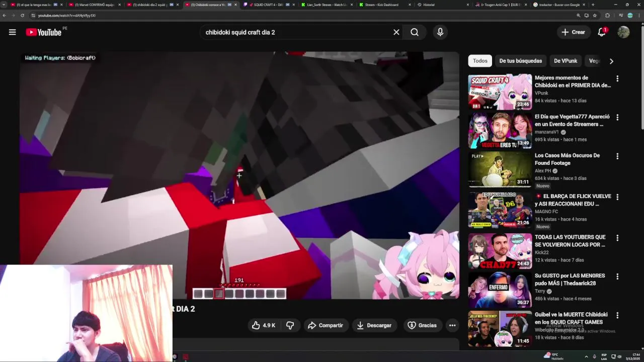This screenshot has width=644, height=362.
Task: Open the account avatar menu
Action: [x=623, y=32]
